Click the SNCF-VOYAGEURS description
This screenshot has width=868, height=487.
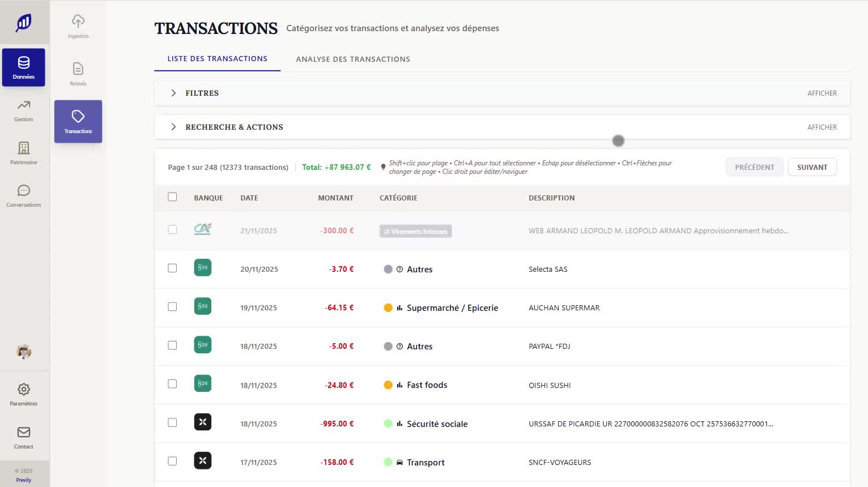[560, 463]
